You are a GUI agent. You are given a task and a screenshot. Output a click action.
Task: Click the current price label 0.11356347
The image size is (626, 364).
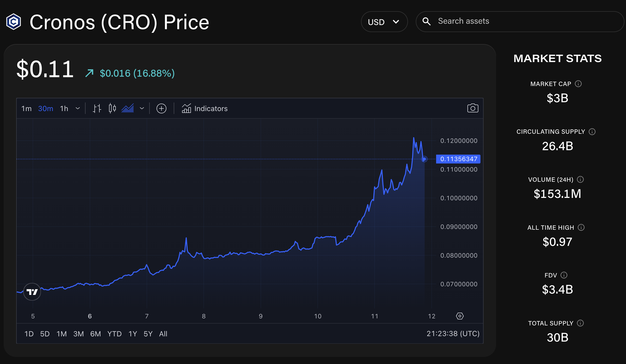pyautogui.click(x=458, y=159)
